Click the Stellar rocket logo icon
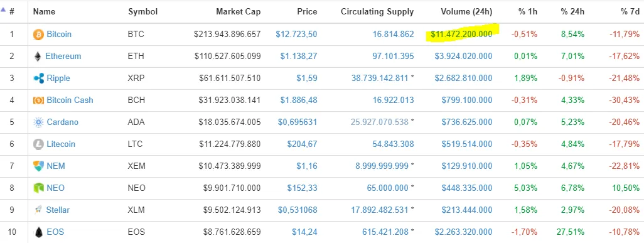The image size is (644, 243). (38, 210)
